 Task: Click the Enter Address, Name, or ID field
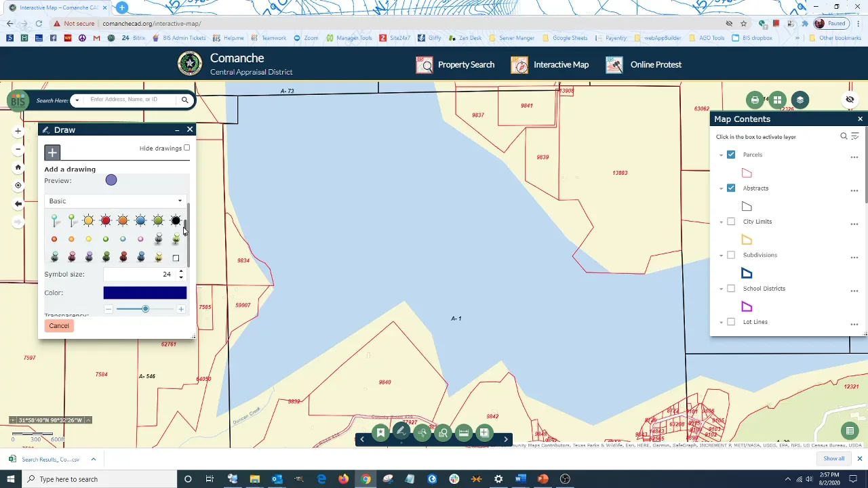[129, 100]
